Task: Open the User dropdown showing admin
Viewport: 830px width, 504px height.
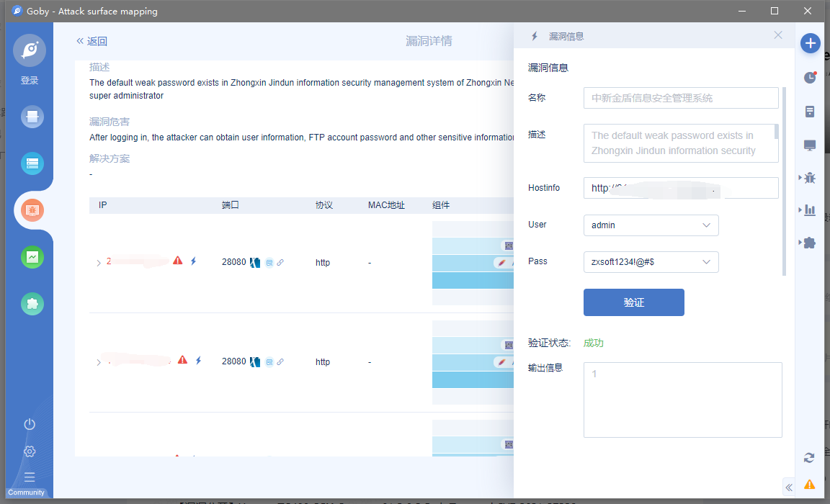Action: tap(651, 225)
